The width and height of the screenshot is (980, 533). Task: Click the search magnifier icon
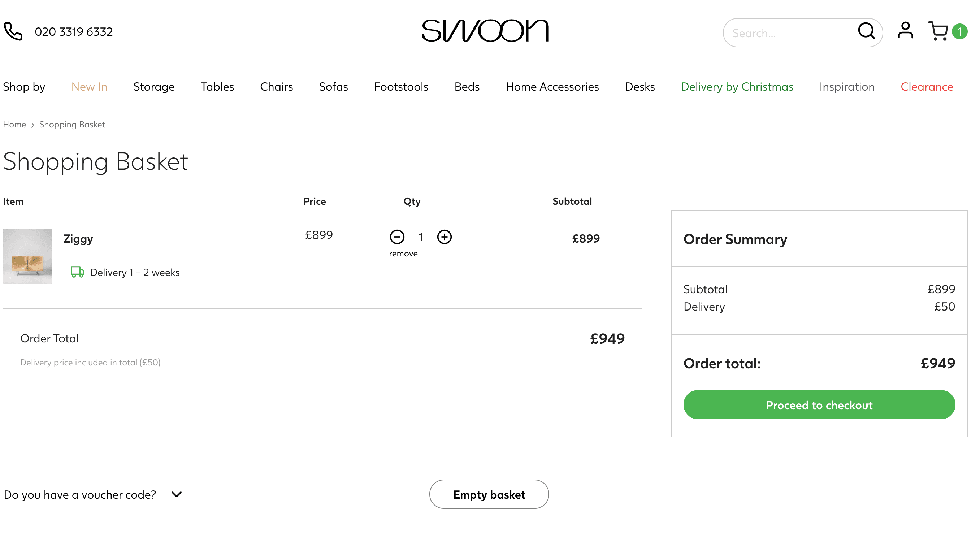866,31
